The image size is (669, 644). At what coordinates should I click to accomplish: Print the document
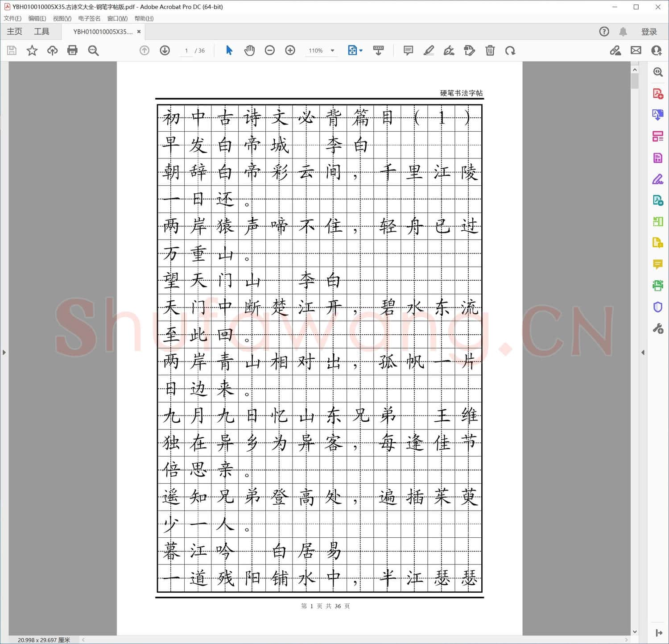click(72, 50)
